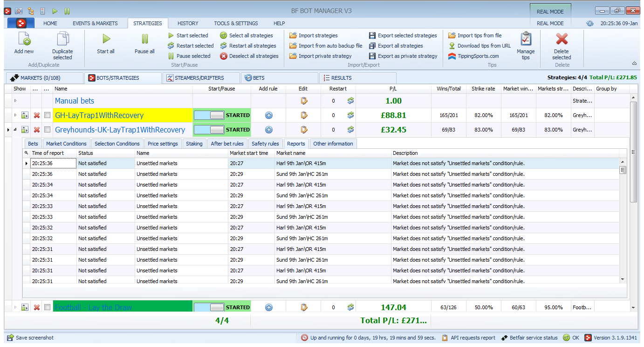This screenshot has height=347, width=644.
Task: Open Betfair service status
Action: (x=530, y=338)
